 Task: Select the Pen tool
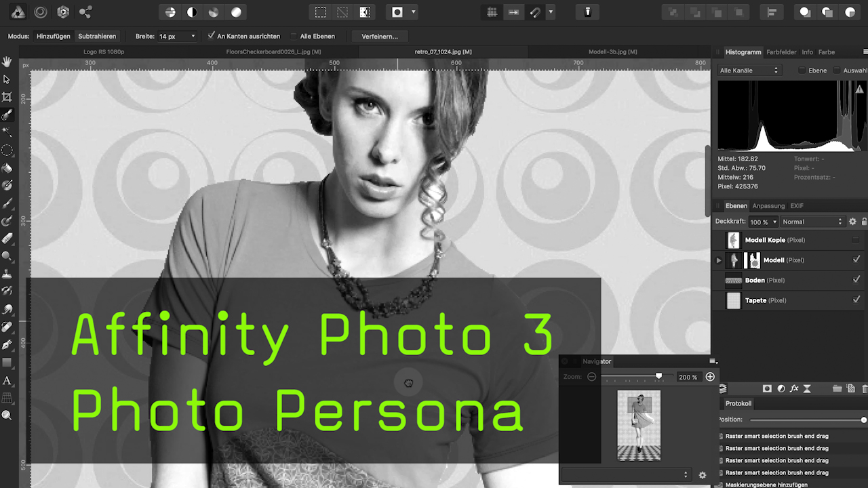7,344
